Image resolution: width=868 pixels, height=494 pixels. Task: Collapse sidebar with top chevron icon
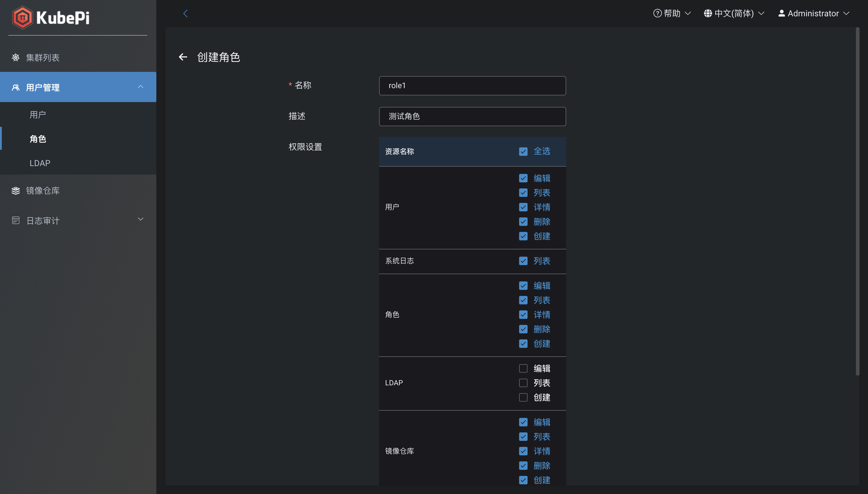tap(186, 14)
